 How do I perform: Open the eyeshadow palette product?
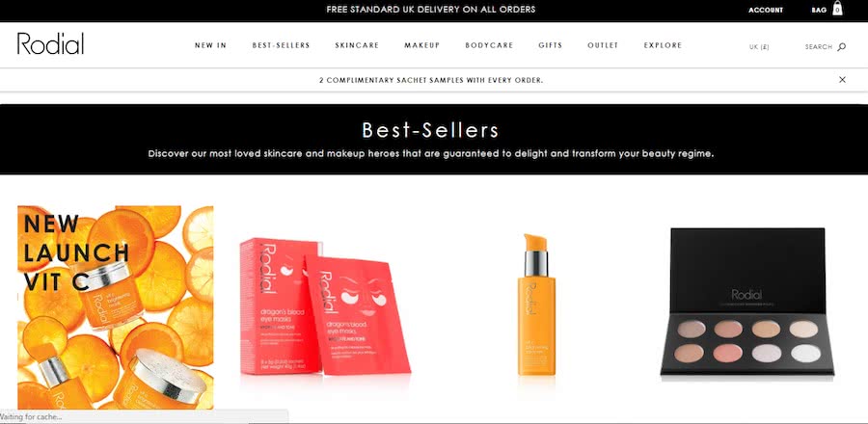pyautogui.click(x=747, y=302)
